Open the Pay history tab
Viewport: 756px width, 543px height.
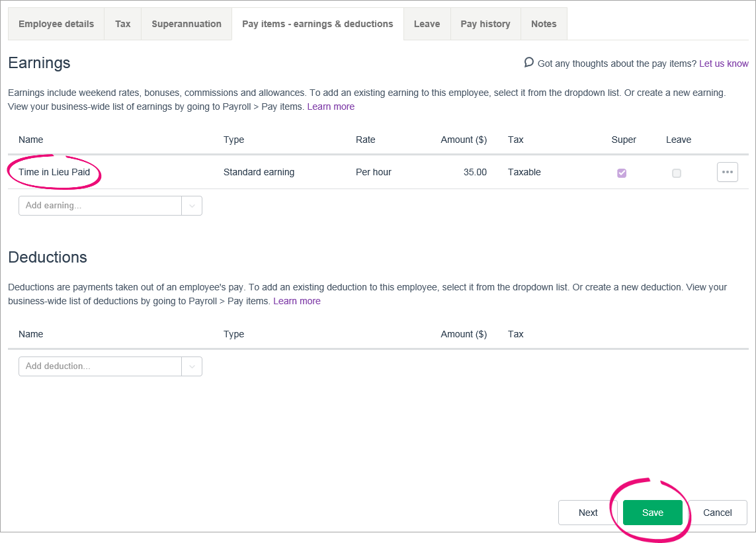pos(485,24)
